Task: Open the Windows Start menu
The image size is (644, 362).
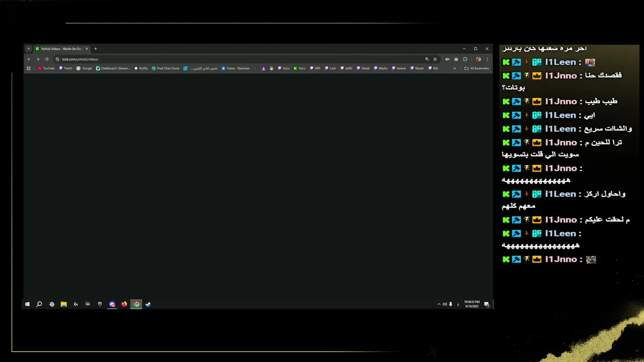Action: pos(27,304)
